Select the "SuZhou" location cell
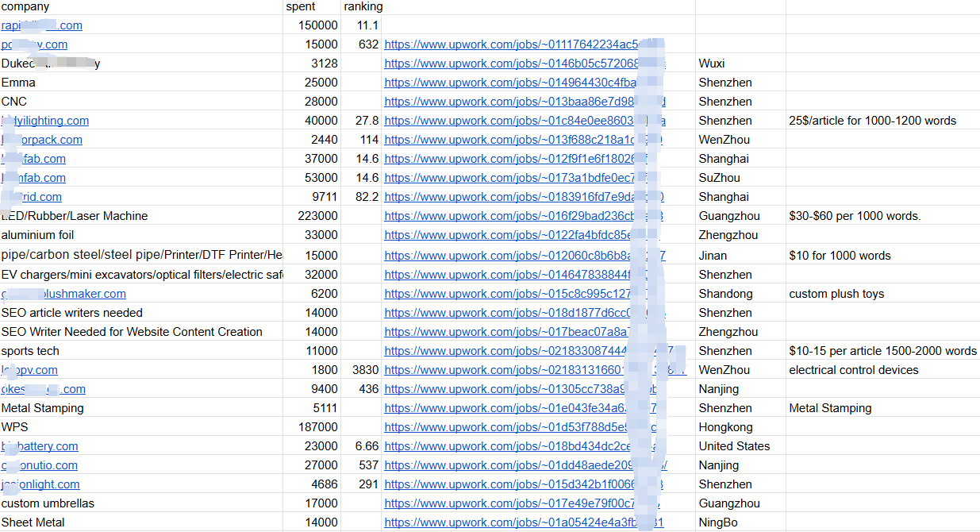The height and width of the screenshot is (532, 980). pos(740,178)
